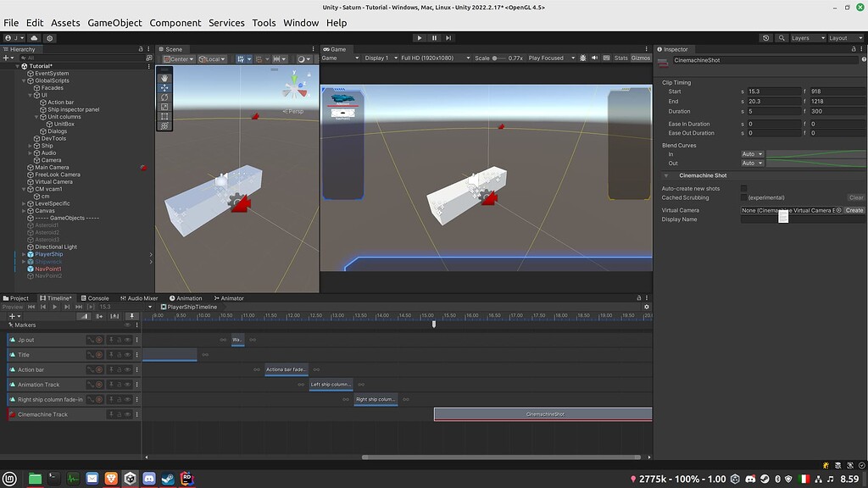Click the curves icon on the Animation Track

click(x=92, y=384)
